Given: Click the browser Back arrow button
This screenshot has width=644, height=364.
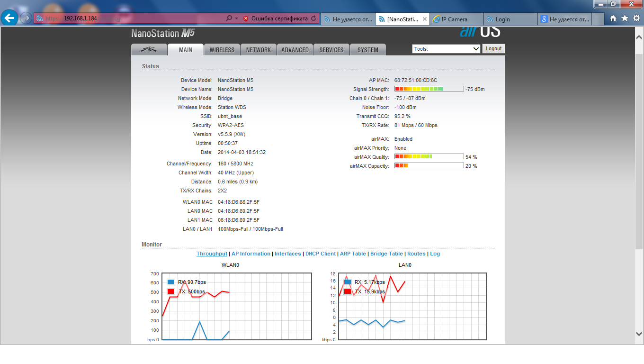Looking at the screenshot, I should [9, 18].
